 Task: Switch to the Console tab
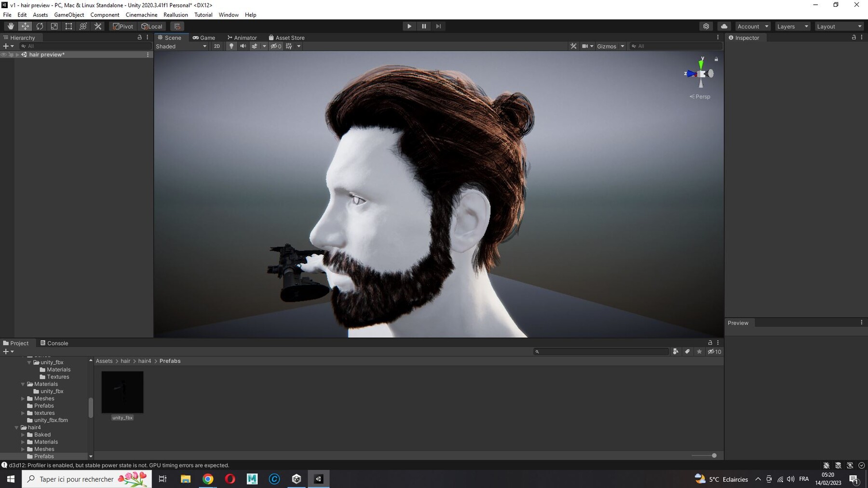click(54, 343)
